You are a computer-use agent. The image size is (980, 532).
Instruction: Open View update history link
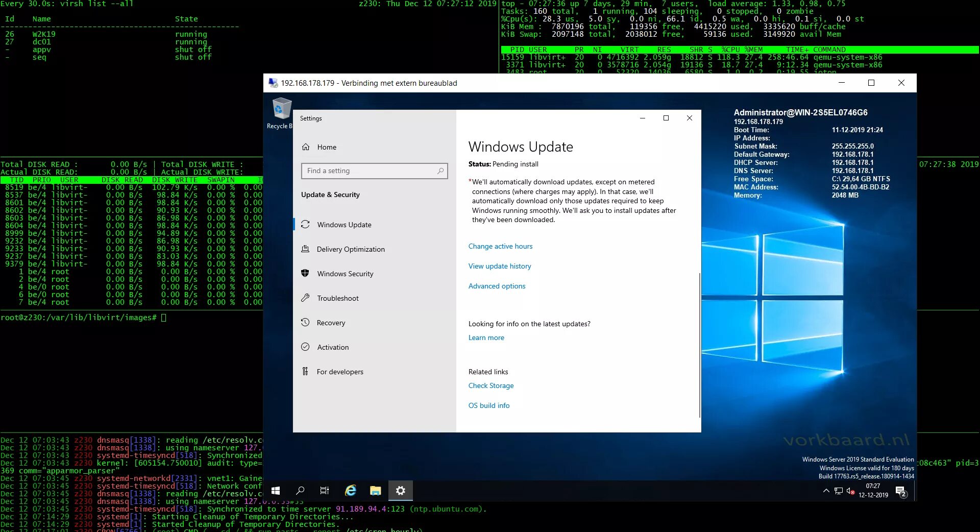pos(500,266)
